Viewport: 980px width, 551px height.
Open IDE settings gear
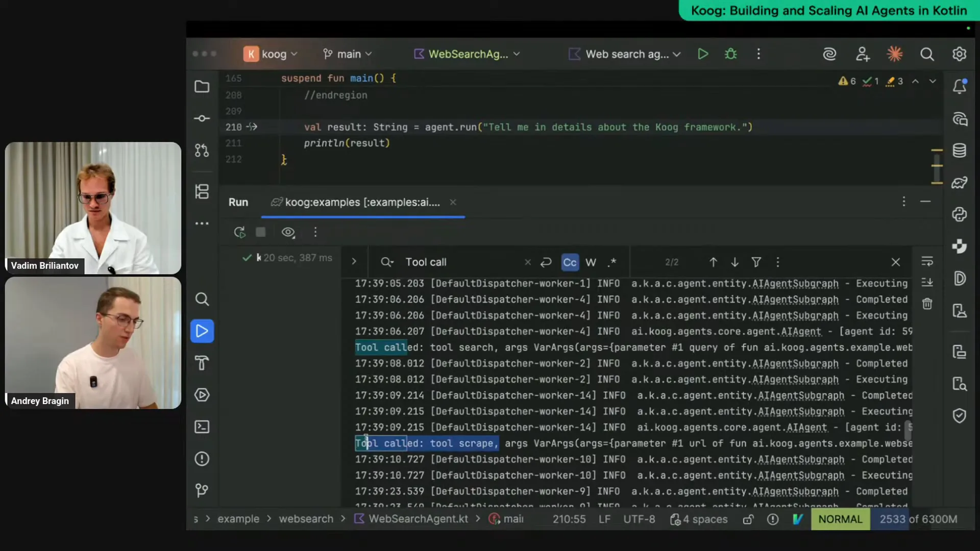(960, 54)
